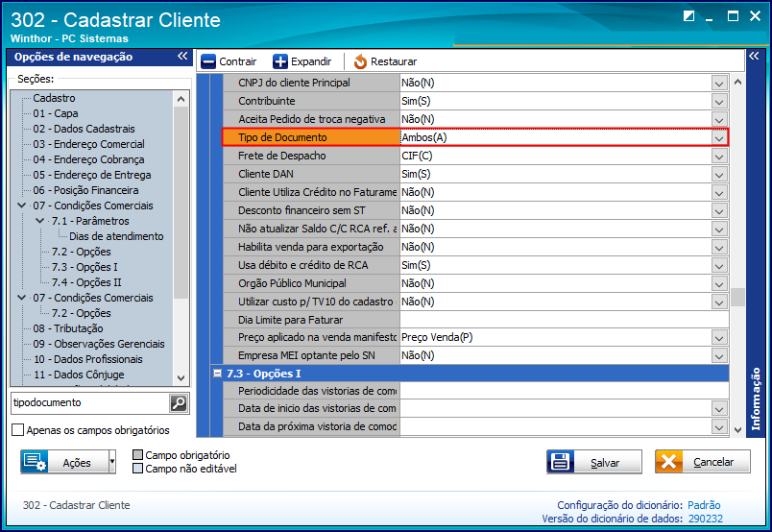Open Aceita Pedido de troca negativa dropdown
Viewport: 772px width, 532px height.
(719, 120)
